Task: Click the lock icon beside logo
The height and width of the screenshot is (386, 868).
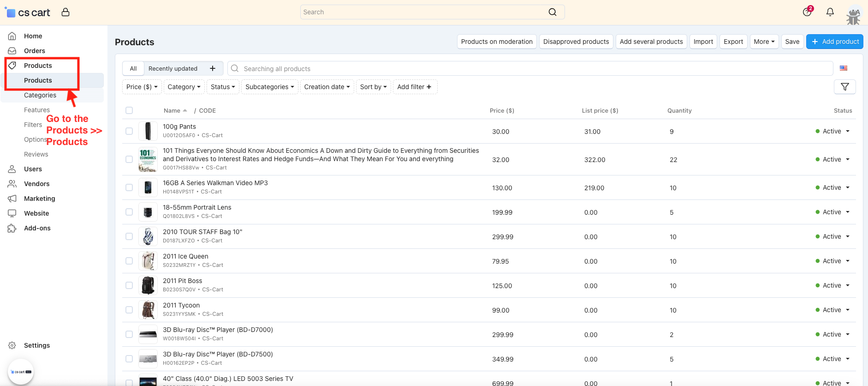Action: point(65,12)
